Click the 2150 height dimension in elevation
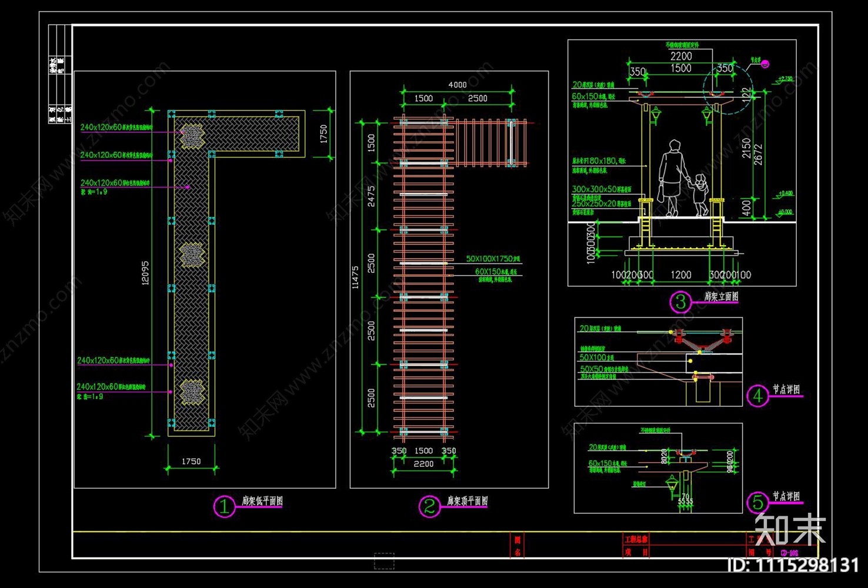 pos(746,148)
